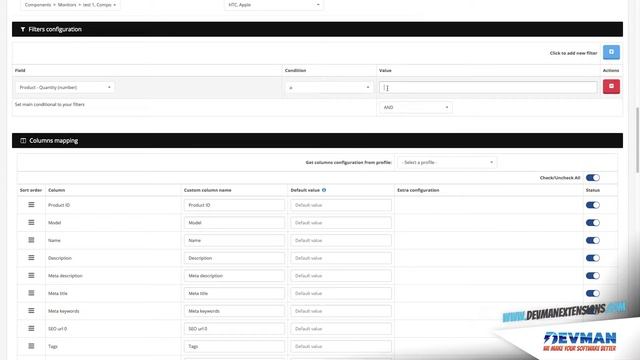Click drag handle for Product ID row
Viewport: 640px width, 360px height.
tap(31, 205)
